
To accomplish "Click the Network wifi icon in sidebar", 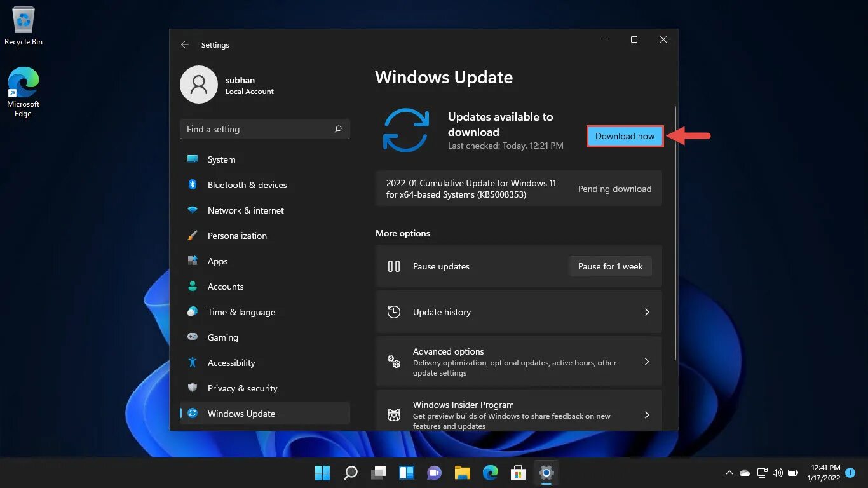I will pos(192,210).
